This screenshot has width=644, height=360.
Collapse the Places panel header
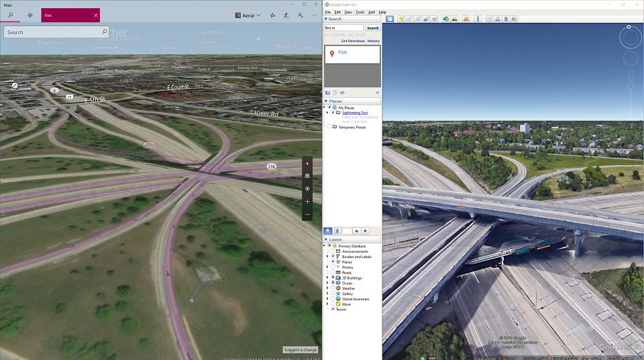(352, 101)
